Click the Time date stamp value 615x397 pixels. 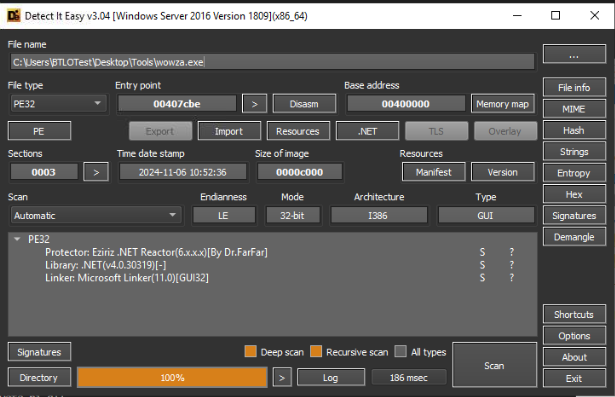(x=183, y=172)
